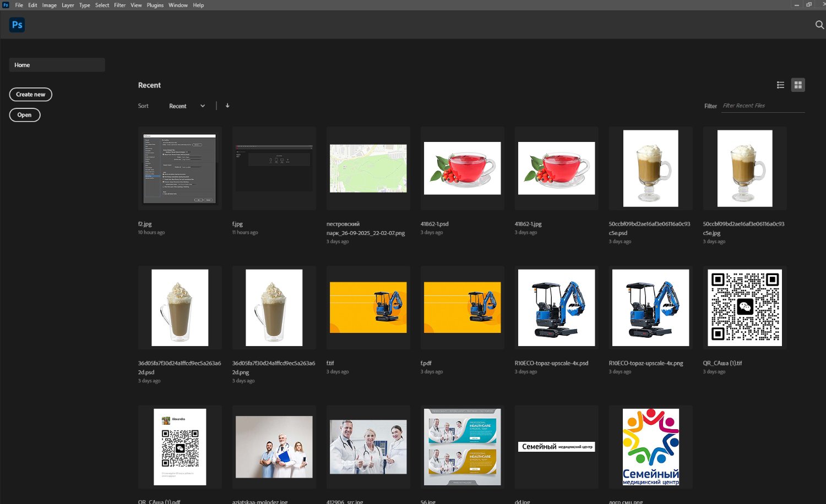Expand the Sort dropdown set to Recent
Viewport: 826px width, 504px height.
tap(187, 106)
